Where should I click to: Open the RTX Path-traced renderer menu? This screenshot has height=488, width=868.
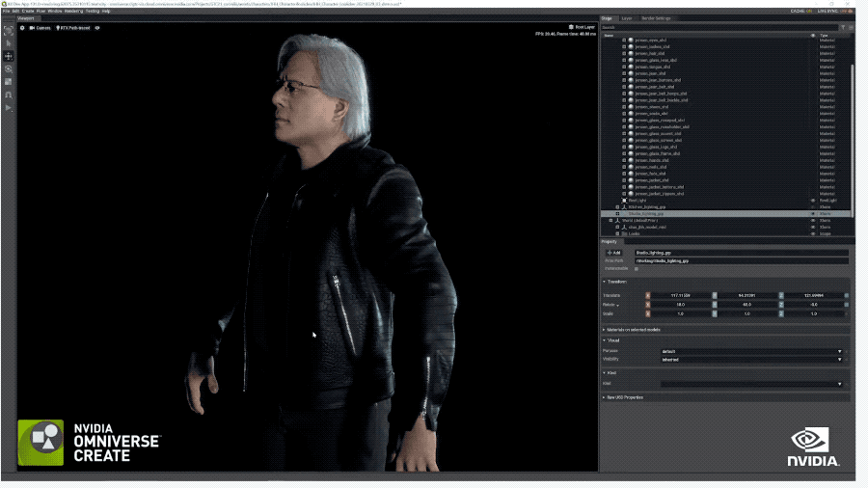(73, 28)
